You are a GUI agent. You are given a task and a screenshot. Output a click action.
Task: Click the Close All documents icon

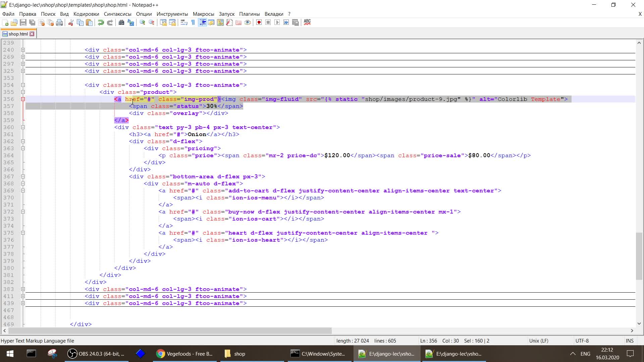[x=51, y=22]
